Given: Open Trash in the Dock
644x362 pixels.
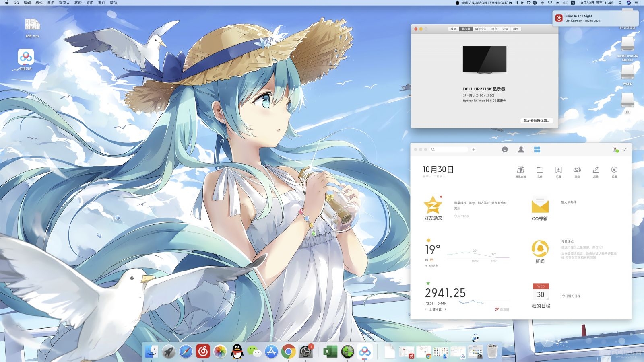Looking at the screenshot, I should [492, 352].
